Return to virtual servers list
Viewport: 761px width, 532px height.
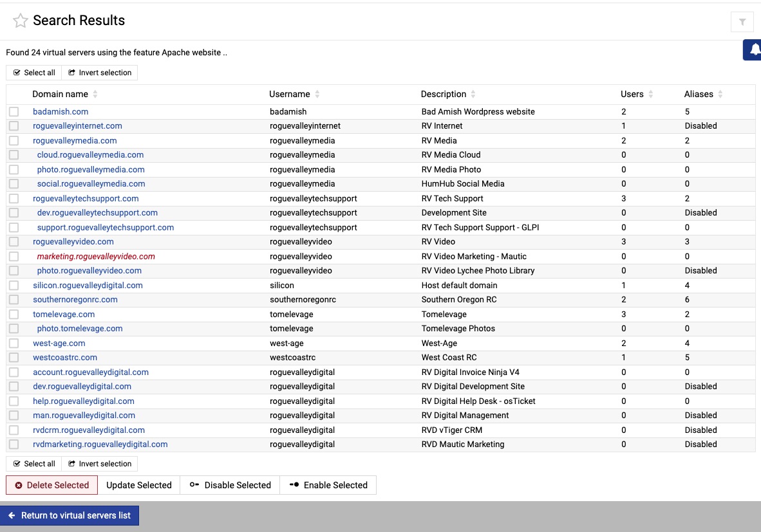(x=70, y=515)
